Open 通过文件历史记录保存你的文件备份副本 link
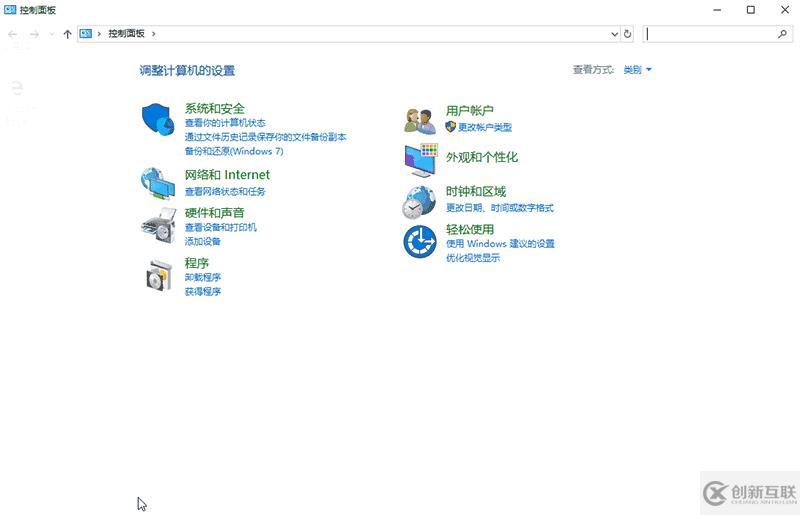800x515 pixels. click(265, 137)
